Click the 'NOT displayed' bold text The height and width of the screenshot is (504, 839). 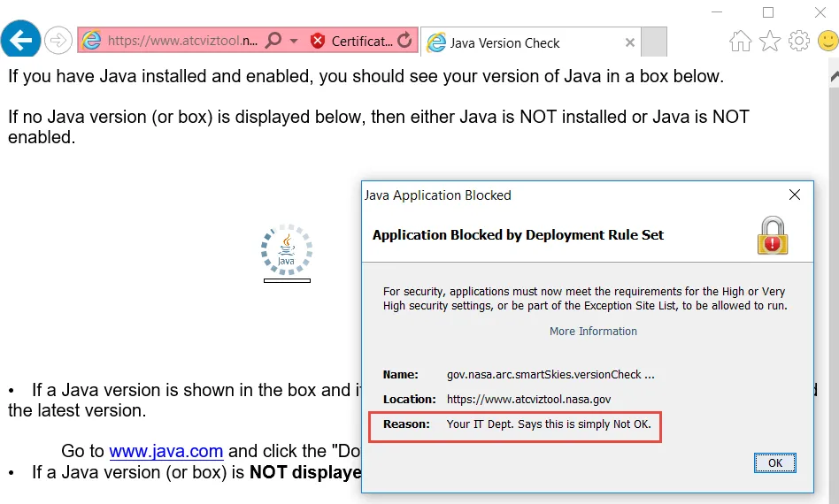pos(305,472)
